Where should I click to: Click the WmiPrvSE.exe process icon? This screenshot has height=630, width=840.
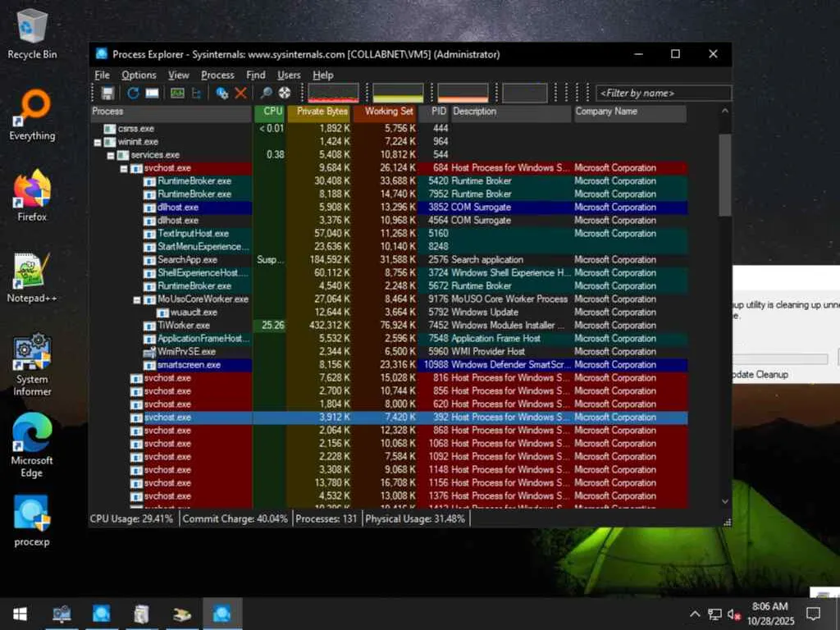pos(149,352)
